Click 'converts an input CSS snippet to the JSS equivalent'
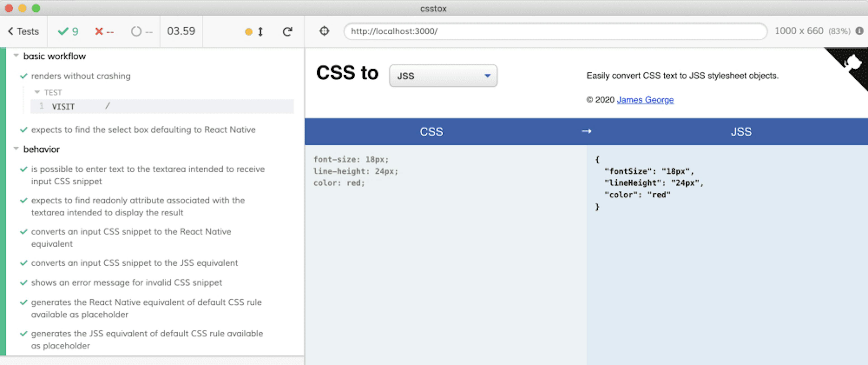868x365 pixels. click(x=135, y=263)
